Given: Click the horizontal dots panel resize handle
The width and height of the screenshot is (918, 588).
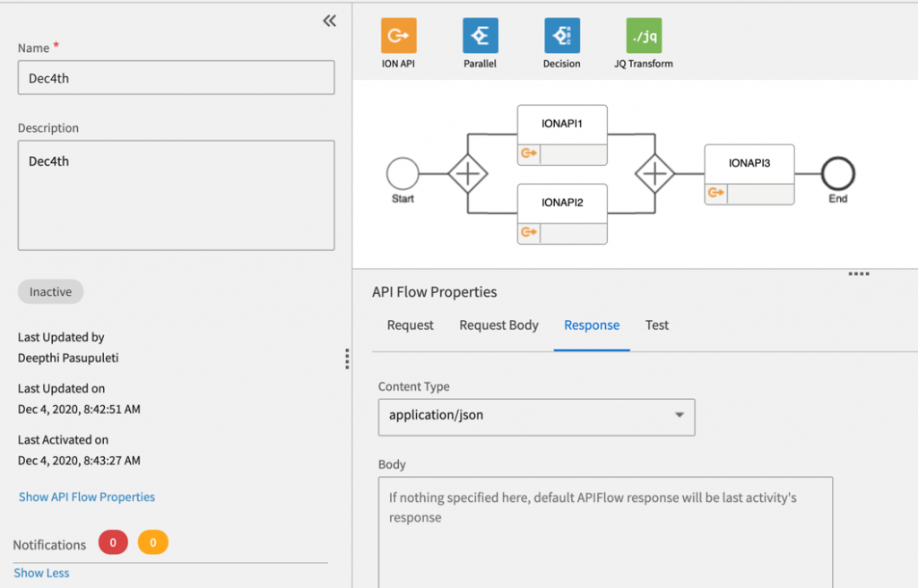Looking at the screenshot, I should (859, 273).
